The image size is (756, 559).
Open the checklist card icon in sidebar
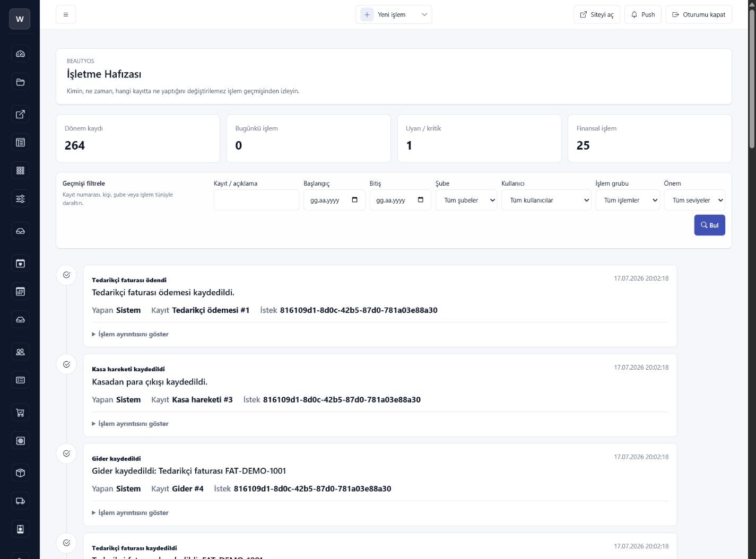tap(20, 380)
